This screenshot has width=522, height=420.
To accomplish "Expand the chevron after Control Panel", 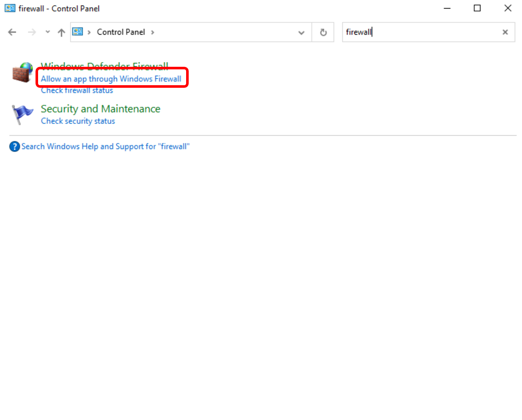I will (153, 32).
